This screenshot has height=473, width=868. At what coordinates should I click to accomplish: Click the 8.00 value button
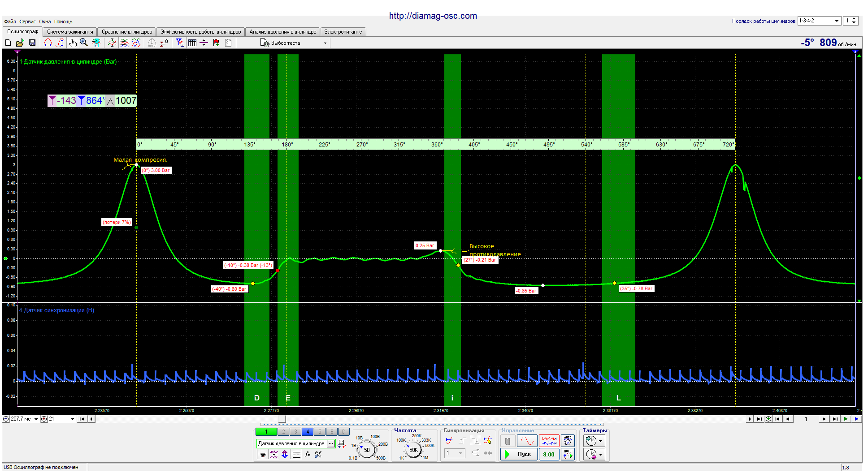pyautogui.click(x=549, y=454)
